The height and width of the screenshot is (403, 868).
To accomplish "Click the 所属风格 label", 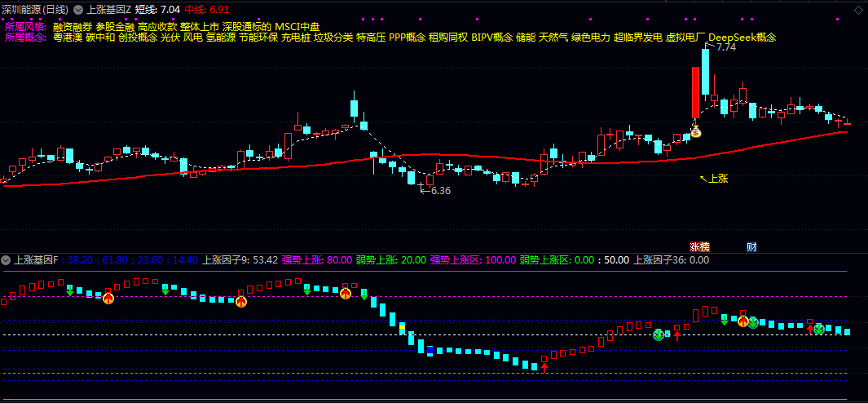I will pyautogui.click(x=26, y=27).
